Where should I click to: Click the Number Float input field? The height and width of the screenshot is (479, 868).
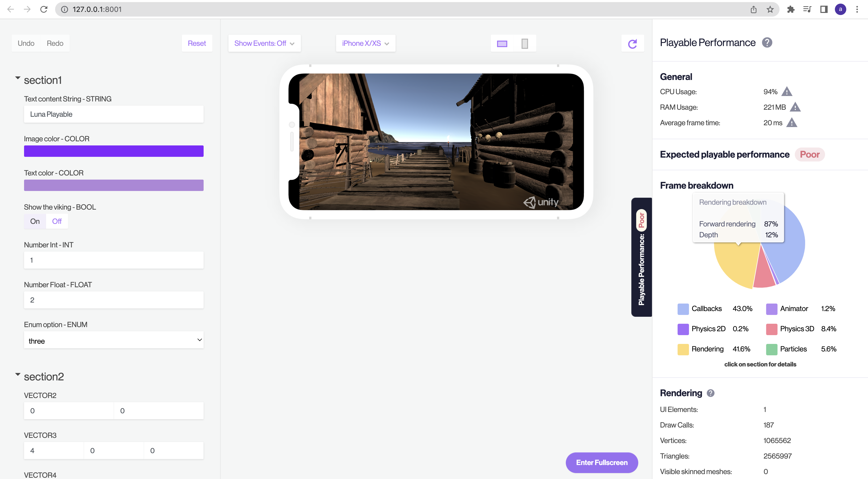(114, 300)
